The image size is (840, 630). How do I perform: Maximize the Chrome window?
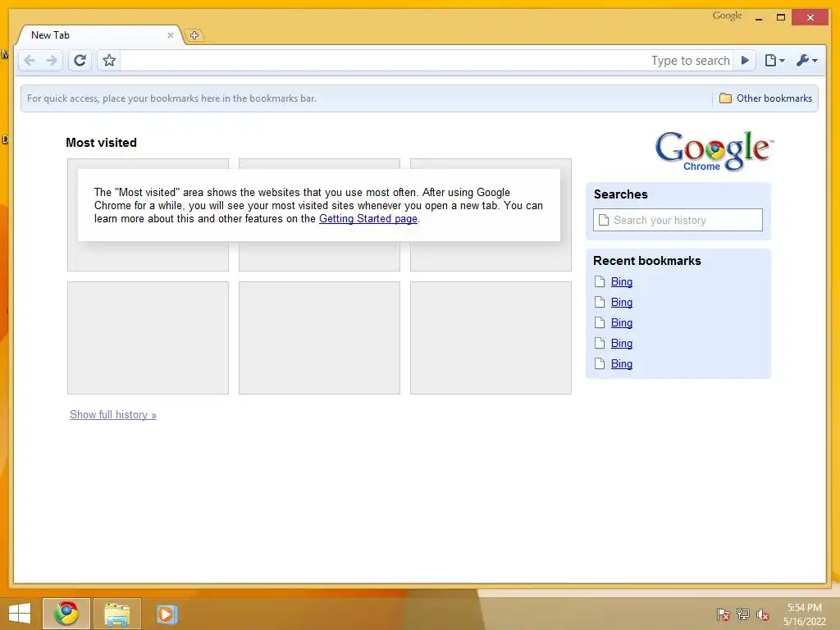click(x=781, y=18)
